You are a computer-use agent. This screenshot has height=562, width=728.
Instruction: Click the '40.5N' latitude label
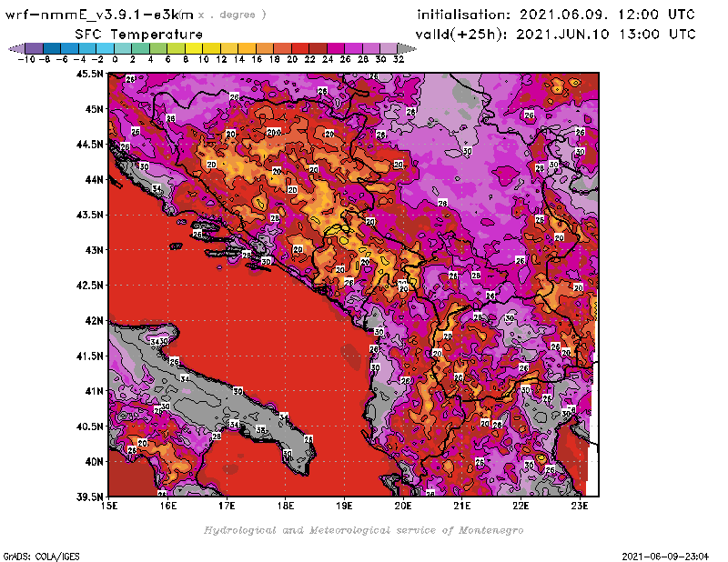tap(89, 427)
